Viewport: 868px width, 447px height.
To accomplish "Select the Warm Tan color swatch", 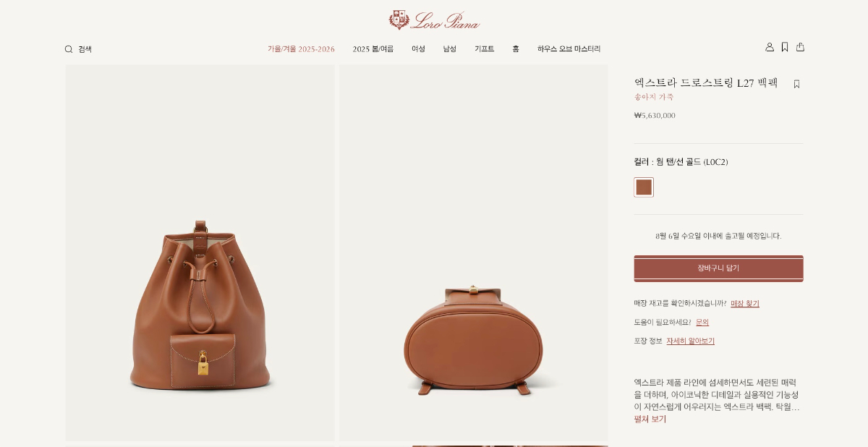I will [x=644, y=187].
